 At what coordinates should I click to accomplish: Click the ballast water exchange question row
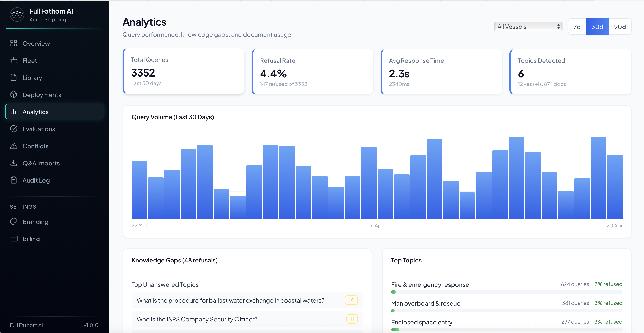(x=247, y=300)
